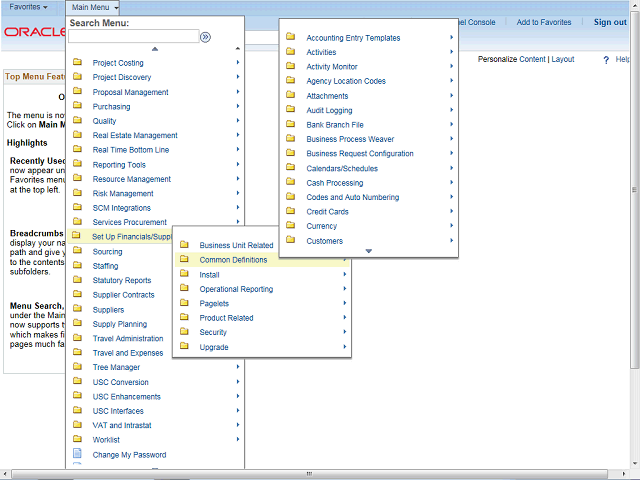Open the Main Menu dropdown

click(94, 7)
